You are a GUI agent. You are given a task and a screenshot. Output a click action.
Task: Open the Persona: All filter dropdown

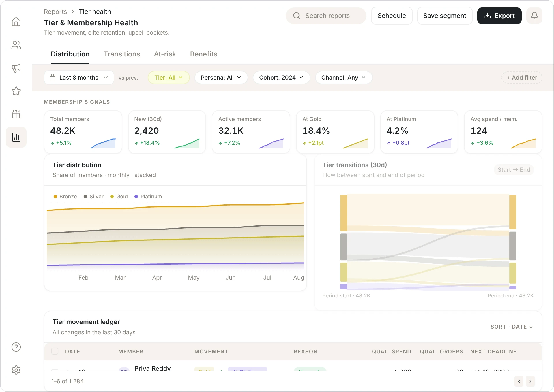(221, 78)
